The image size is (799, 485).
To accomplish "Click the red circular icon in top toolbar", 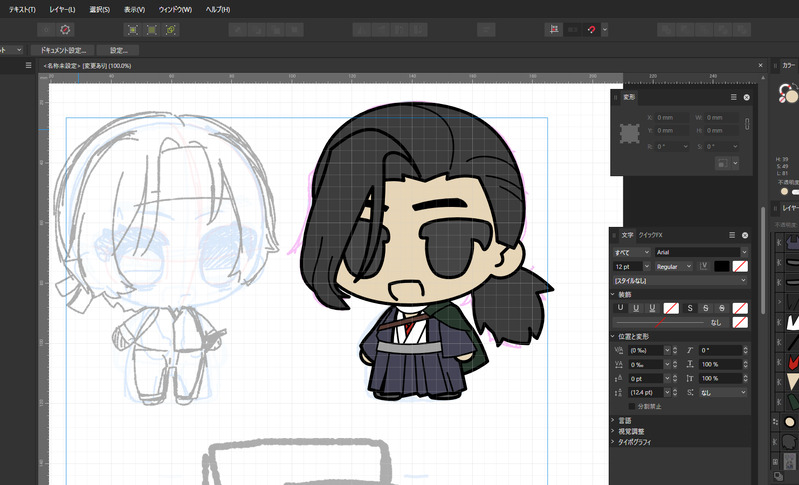I will [x=67, y=30].
